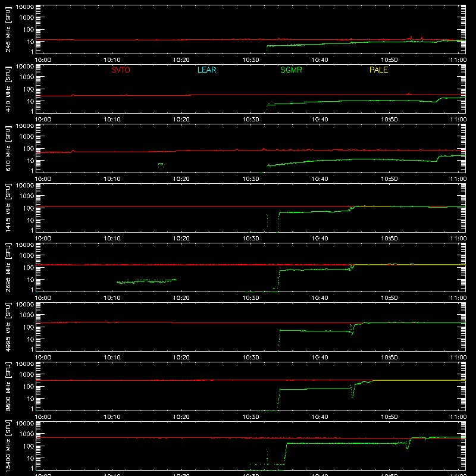This screenshot has height=476, width=476.
Task: Click the green segment 10:11-10:19 in 2695 MHz plot
Action: pos(146,281)
